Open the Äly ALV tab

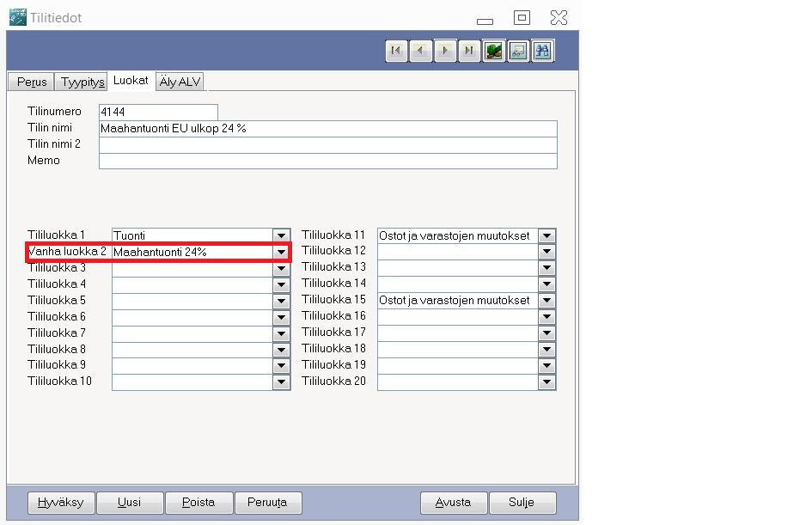tap(180, 82)
